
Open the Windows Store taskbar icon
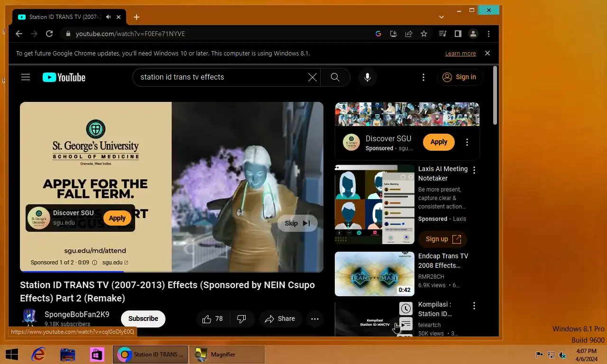[97, 354]
